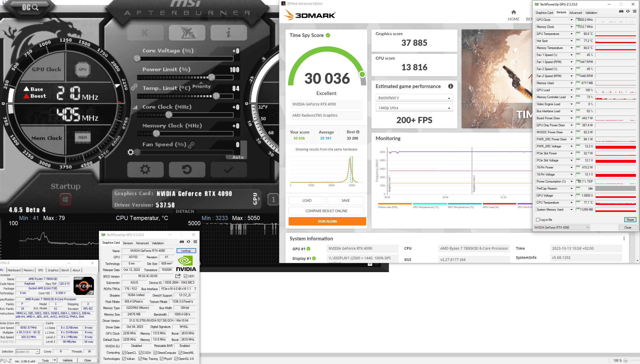Open the 1440p Ultra resolution dropdown
The image size is (640, 364).
pos(414,108)
